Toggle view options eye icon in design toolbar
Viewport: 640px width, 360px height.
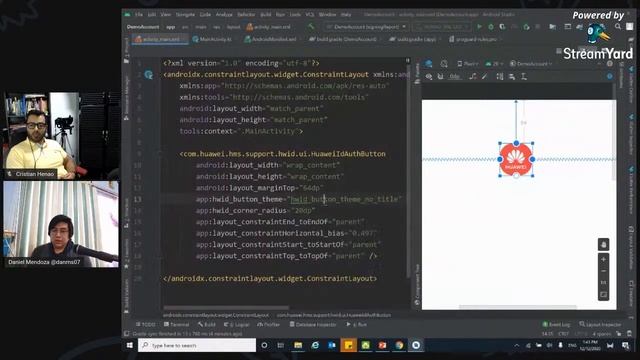(x=429, y=76)
